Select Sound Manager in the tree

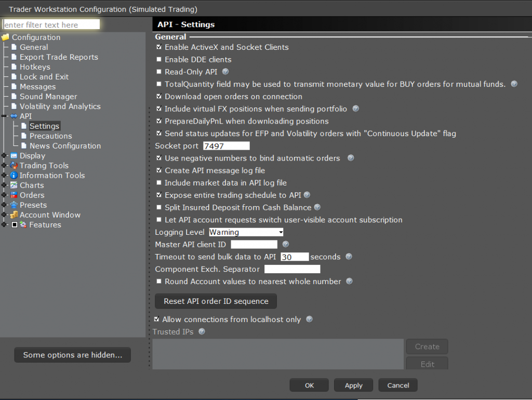coord(48,96)
